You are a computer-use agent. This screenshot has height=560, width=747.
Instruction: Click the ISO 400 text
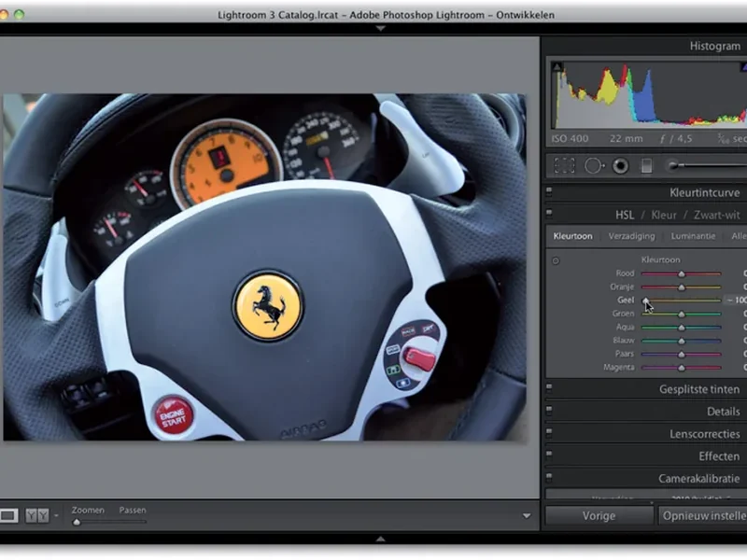point(570,139)
